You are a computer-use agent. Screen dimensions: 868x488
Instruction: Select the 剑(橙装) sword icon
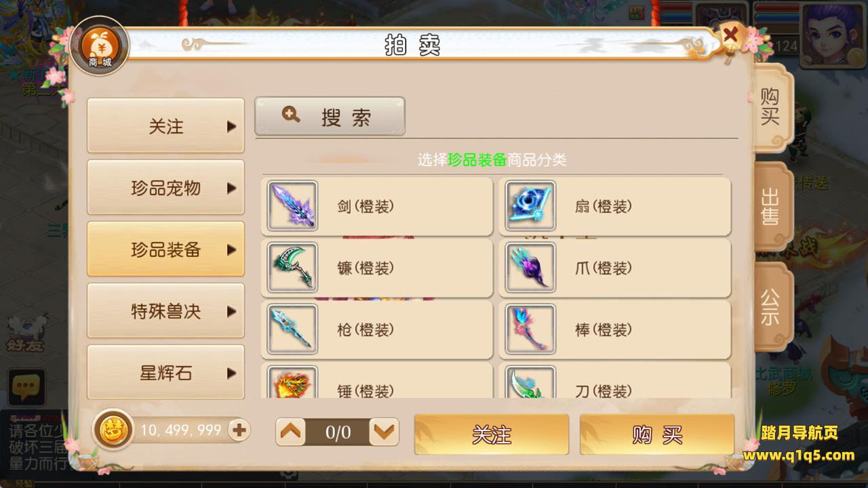pos(292,206)
